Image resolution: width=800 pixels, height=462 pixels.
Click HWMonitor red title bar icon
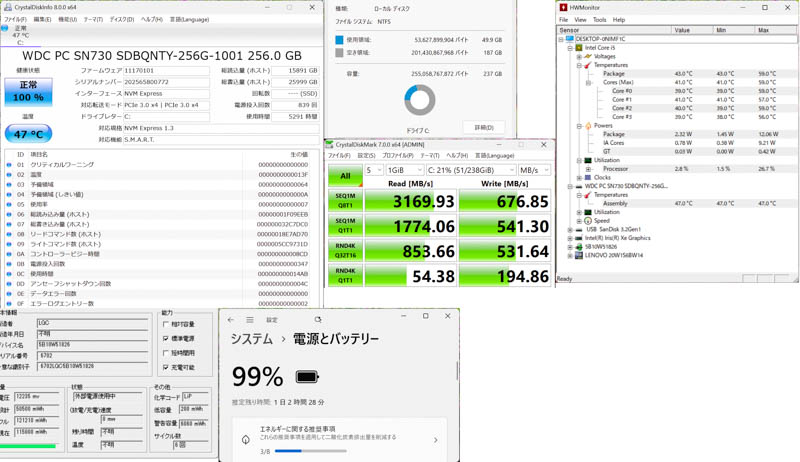(x=563, y=8)
